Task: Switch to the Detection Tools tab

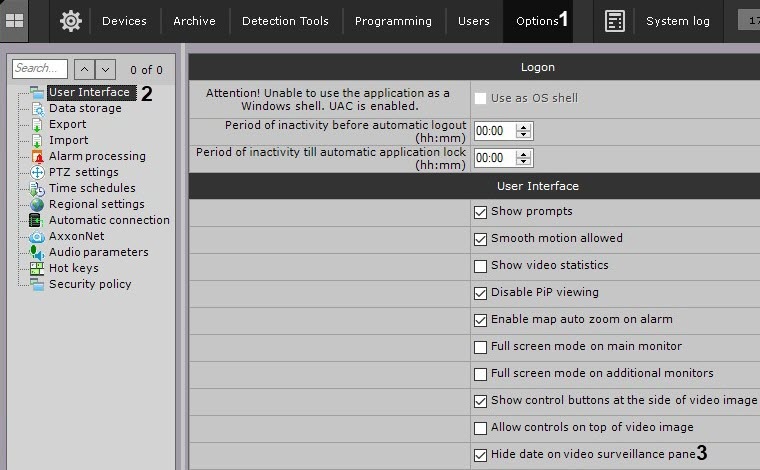Action: pos(285,21)
